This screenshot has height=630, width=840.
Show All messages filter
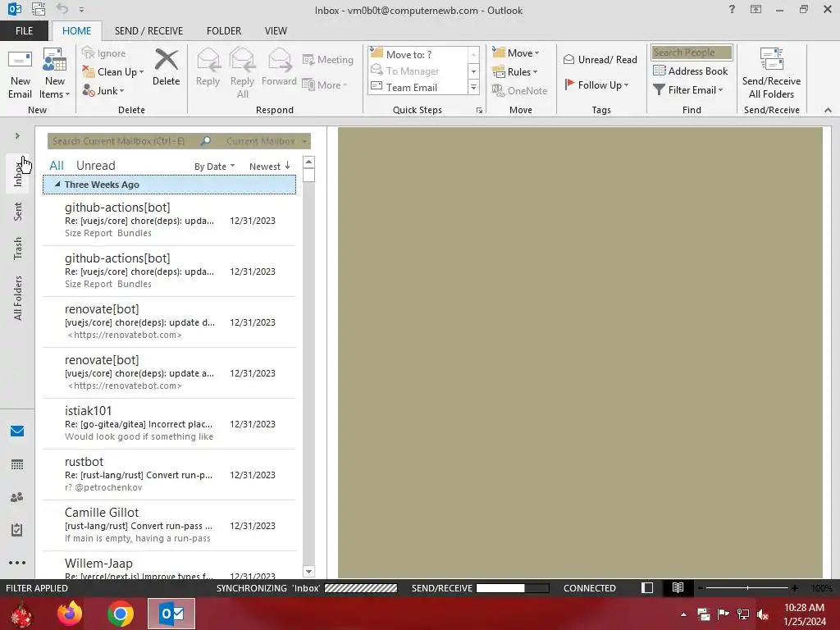(x=57, y=166)
